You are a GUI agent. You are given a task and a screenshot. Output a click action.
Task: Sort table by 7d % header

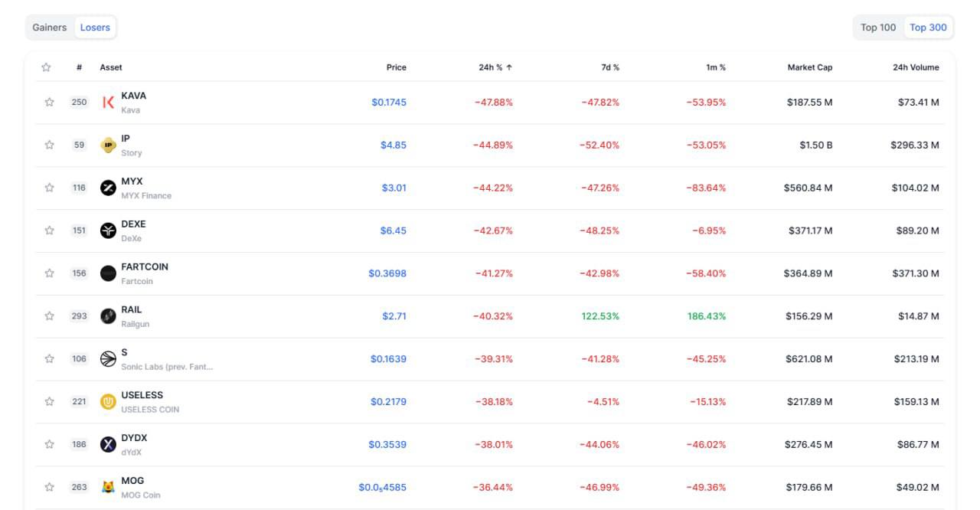610,67
